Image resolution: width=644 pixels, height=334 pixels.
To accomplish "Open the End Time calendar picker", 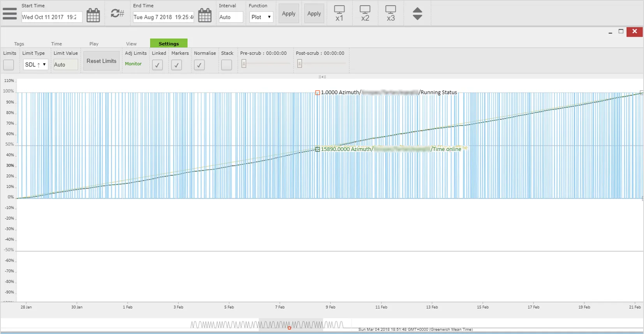I will [x=205, y=16].
